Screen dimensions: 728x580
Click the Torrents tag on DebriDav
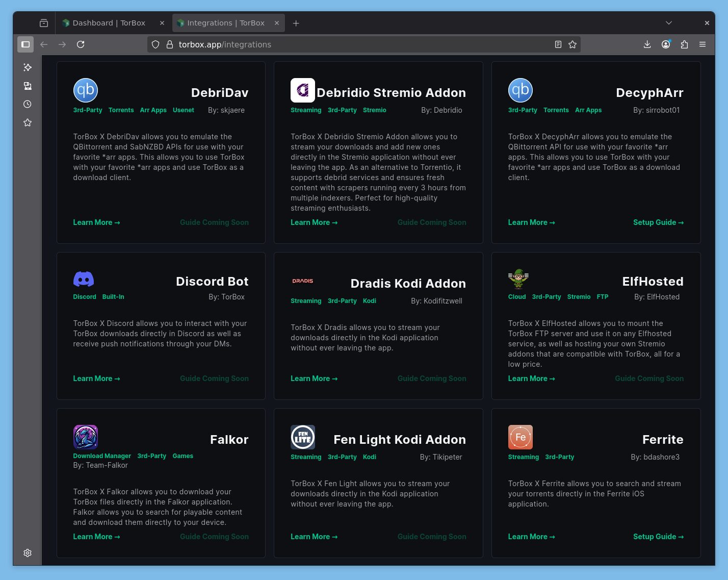tap(121, 110)
